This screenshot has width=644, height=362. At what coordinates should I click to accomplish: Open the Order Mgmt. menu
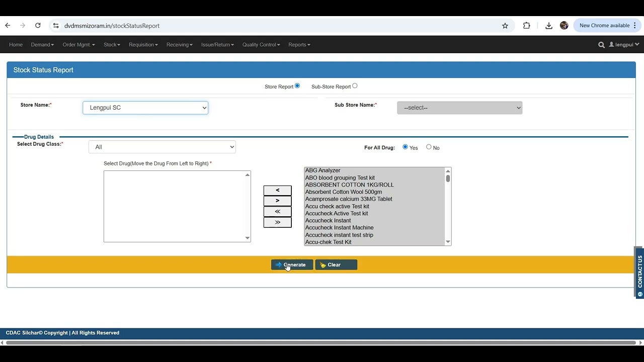click(78, 45)
